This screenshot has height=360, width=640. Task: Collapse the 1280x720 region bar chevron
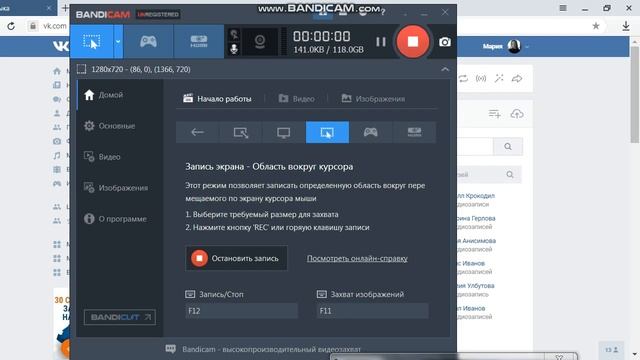click(445, 69)
